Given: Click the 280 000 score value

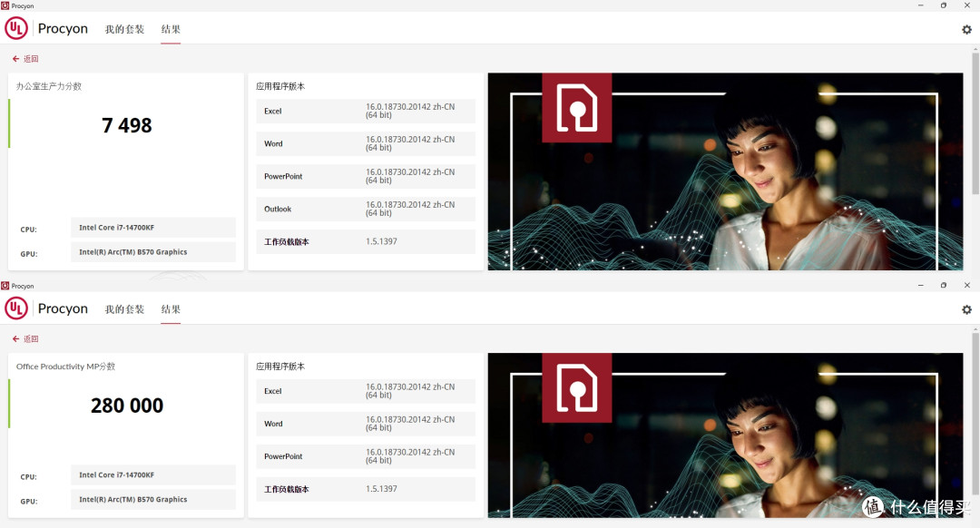Looking at the screenshot, I should [x=127, y=406].
